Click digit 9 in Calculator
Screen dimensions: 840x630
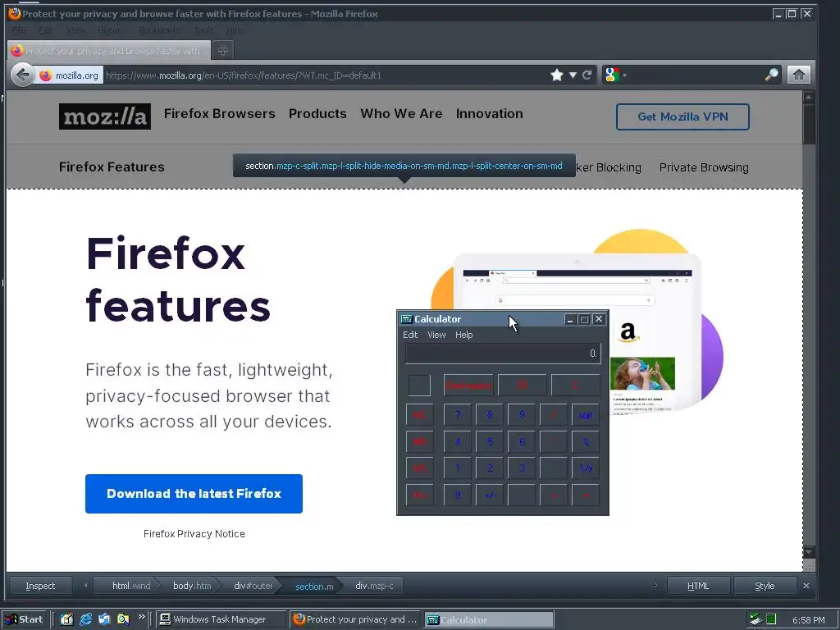522,415
